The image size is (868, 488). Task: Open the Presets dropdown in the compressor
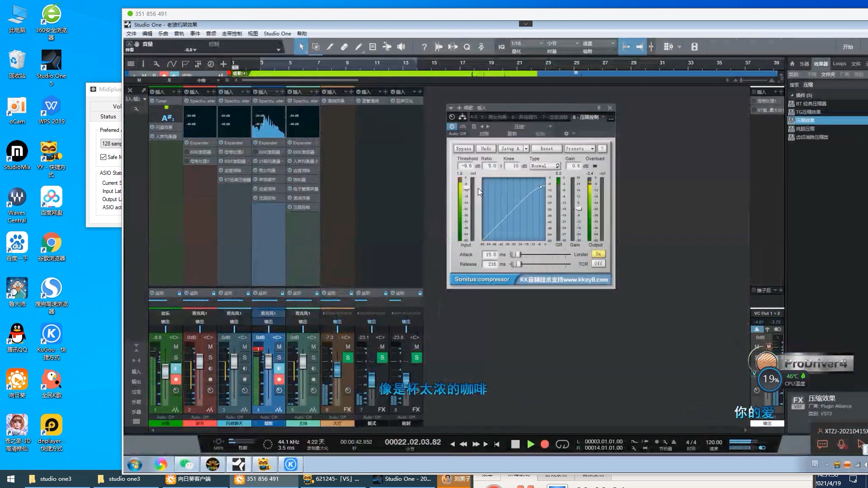(579, 148)
